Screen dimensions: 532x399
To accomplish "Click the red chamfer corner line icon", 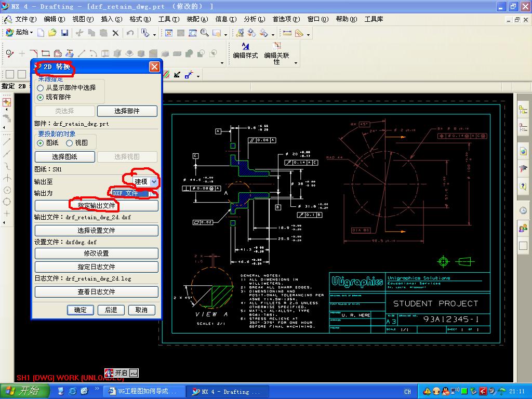I will click(34, 54).
